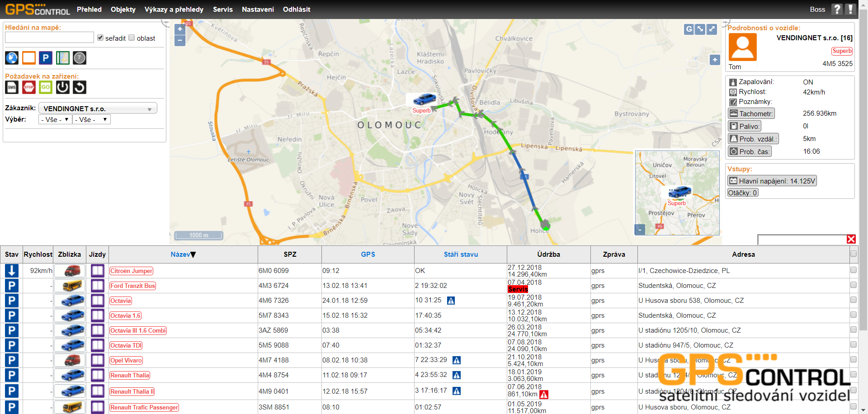Click the Prob. vzdál. button
The height and width of the screenshot is (414, 868).
click(753, 139)
